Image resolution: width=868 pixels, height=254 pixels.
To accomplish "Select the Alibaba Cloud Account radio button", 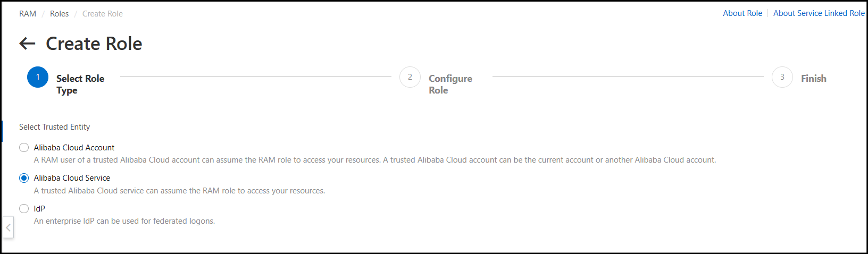I will tap(24, 148).
